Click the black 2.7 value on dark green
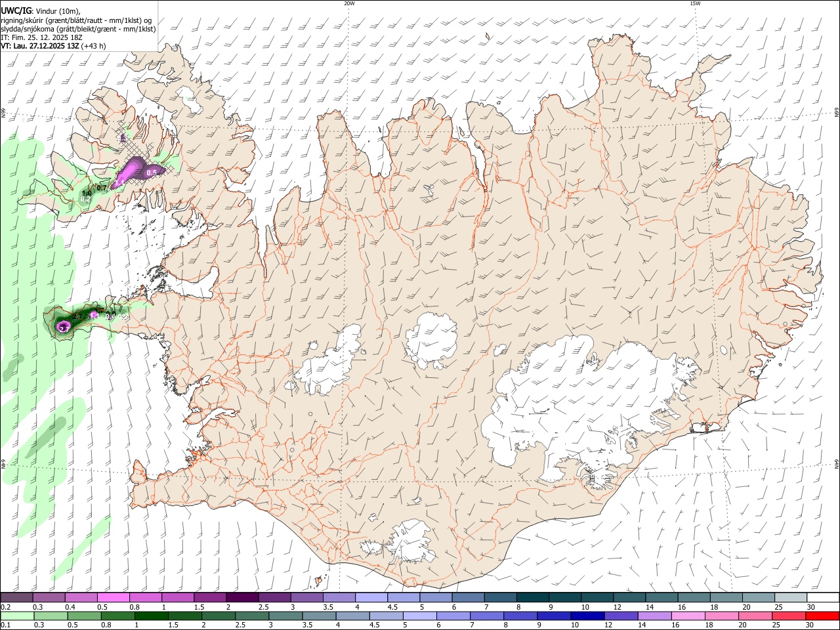840x630 pixels. 77,316
